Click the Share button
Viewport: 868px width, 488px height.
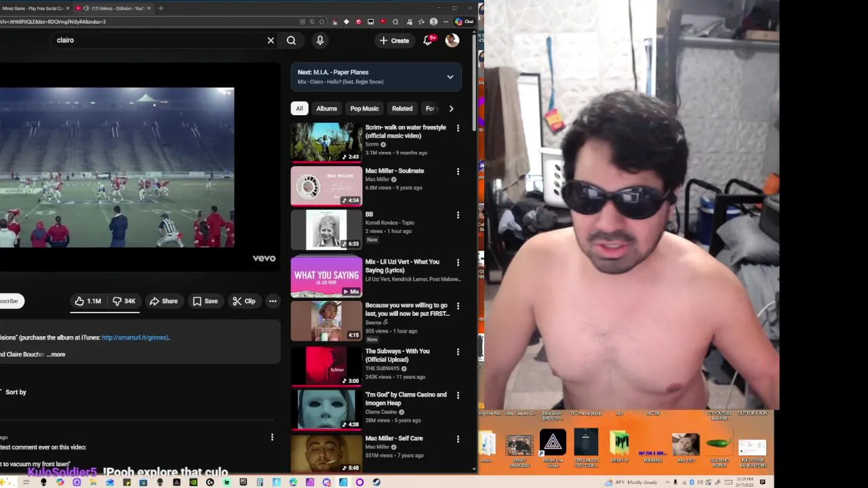point(163,301)
